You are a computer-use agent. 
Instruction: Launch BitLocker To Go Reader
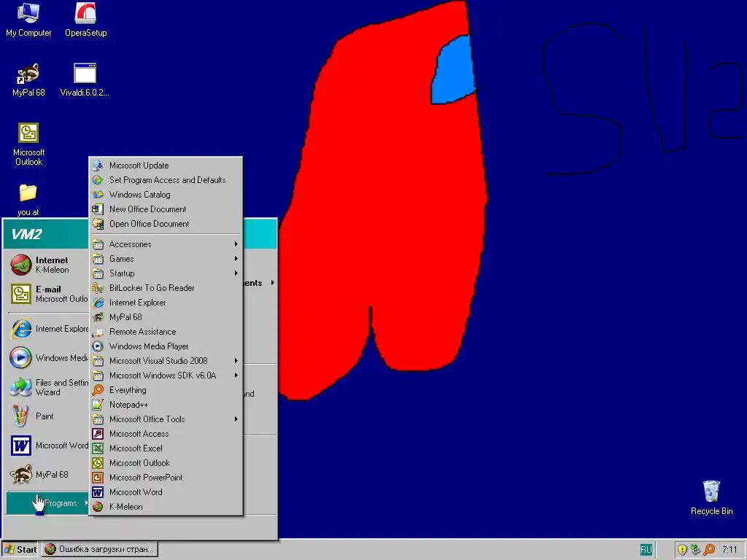(x=166, y=287)
